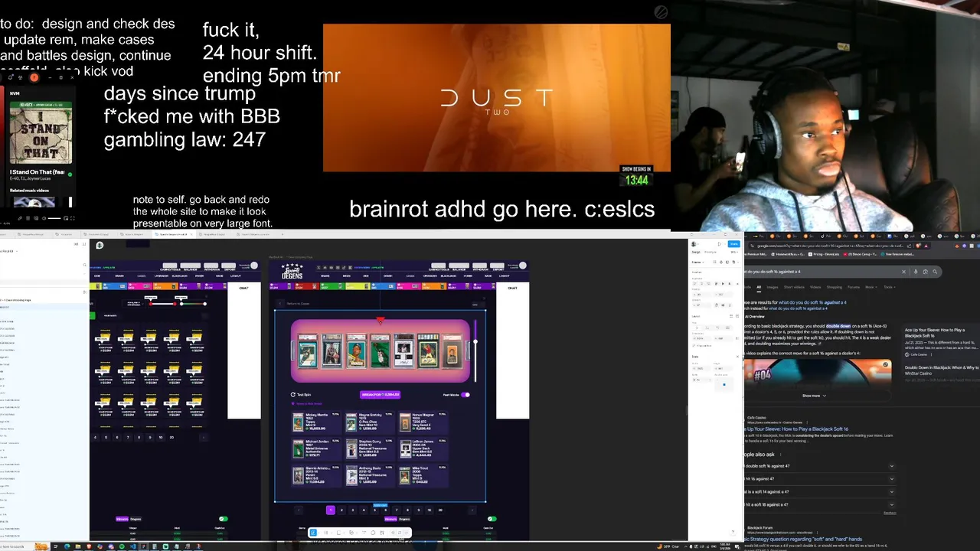
Task: Click the Figma Present play icon
Action: click(720, 244)
